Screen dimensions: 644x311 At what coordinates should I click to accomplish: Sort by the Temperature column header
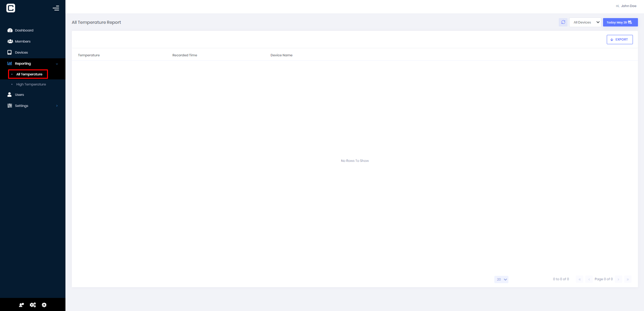pyautogui.click(x=89, y=55)
